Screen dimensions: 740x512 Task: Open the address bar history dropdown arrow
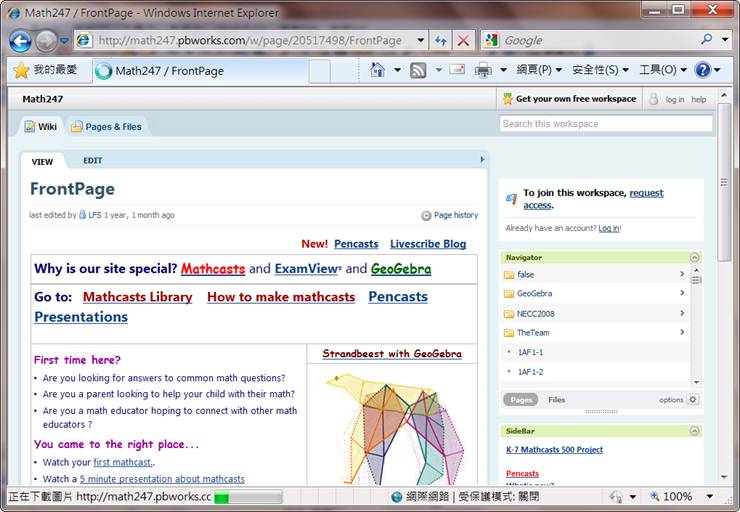tap(420, 41)
